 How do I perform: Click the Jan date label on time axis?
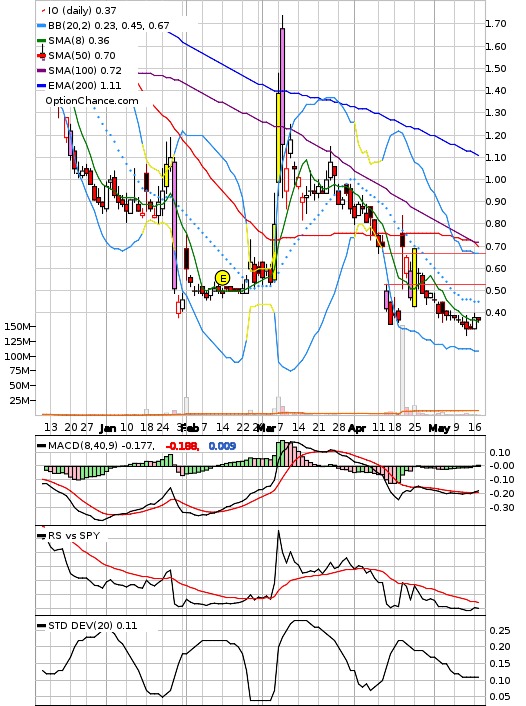pos(108,428)
